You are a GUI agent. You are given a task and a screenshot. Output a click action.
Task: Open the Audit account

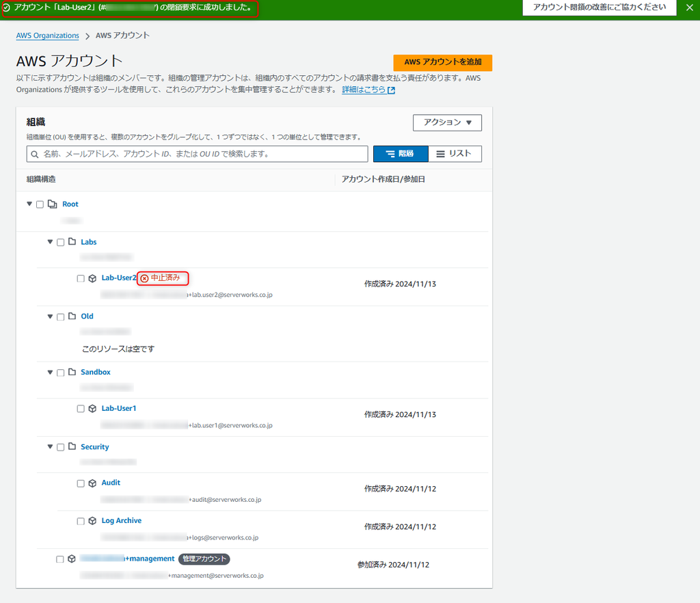111,483
